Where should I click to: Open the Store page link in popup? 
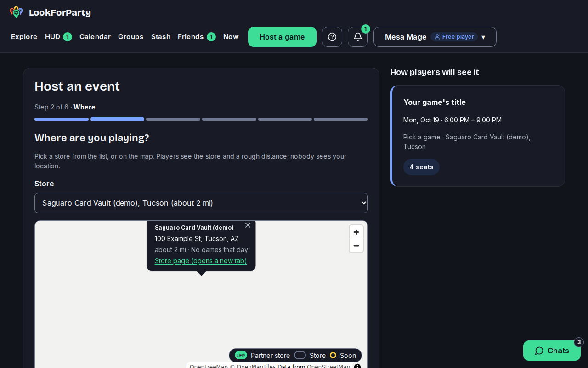point(201,261)
